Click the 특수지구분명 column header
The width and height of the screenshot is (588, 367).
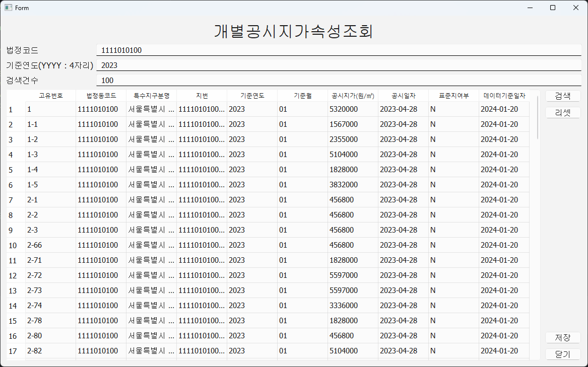coord(151,96)
